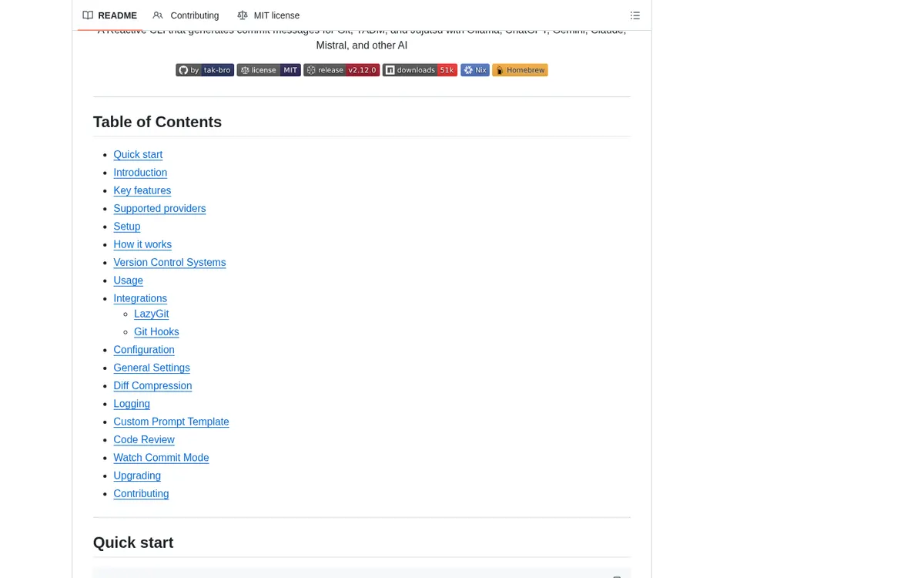Jump to the Setup section
This screenshot has height=578, width=924.
127,227
